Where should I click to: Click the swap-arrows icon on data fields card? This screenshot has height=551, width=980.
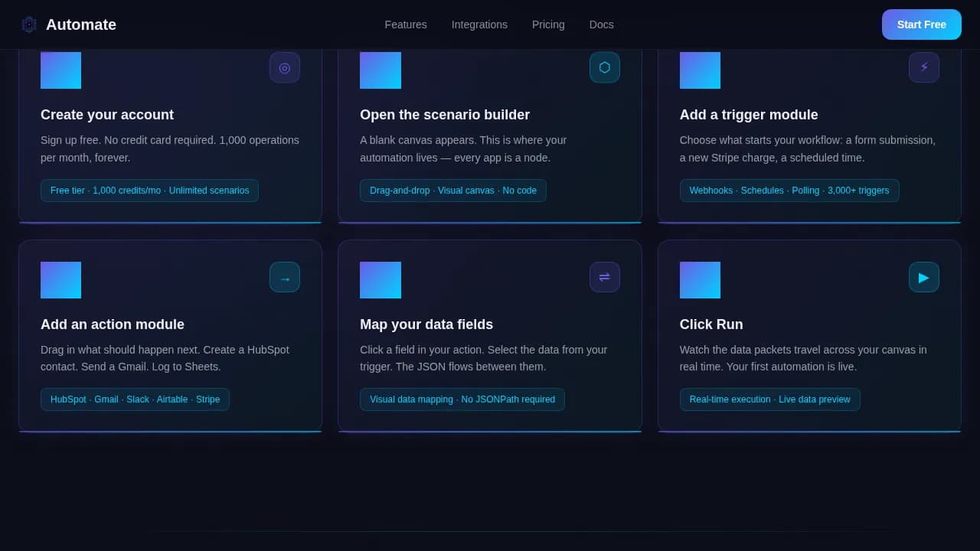click(605, 277)
